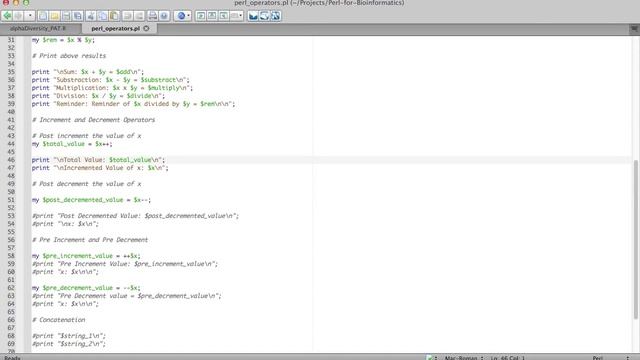Image resolution: width=640 pixels, height=360 pixels.
Task: Switch to the perl_operators.pl tab
Action: click(x=116, y=29)
